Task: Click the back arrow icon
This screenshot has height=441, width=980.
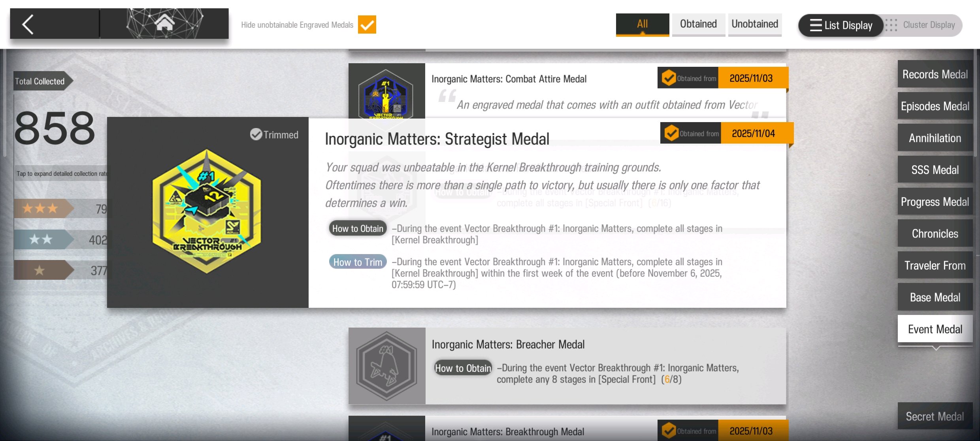Action: point(28,24)
